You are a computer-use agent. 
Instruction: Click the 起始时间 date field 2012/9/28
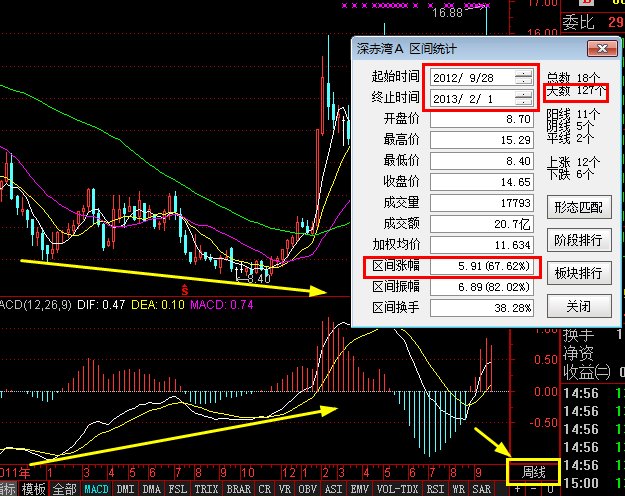point(470,77)
